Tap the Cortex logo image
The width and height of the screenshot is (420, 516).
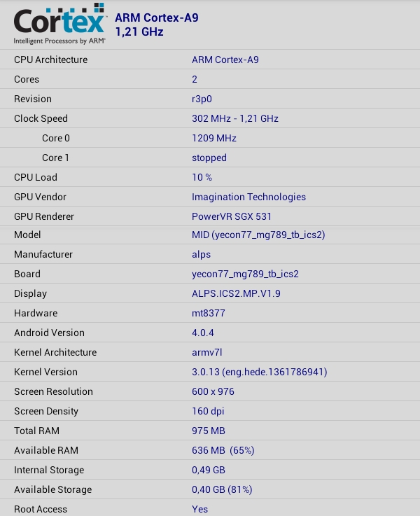(x=59, y=25)
